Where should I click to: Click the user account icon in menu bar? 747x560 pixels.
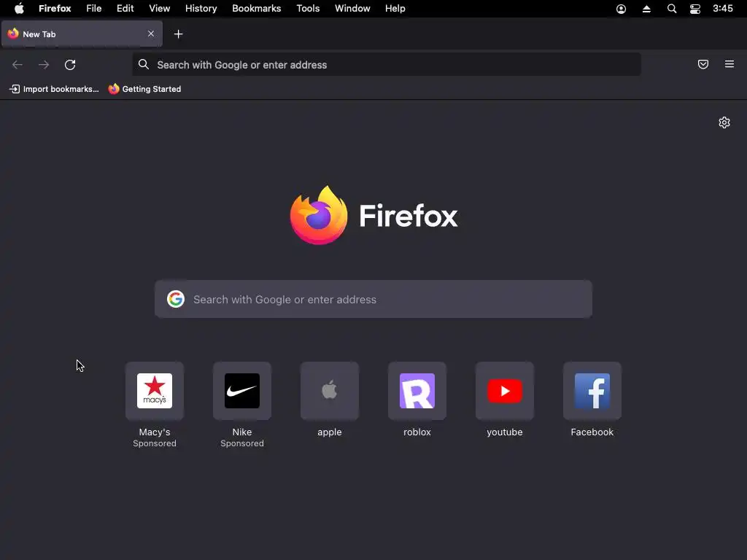pos(622,9)
